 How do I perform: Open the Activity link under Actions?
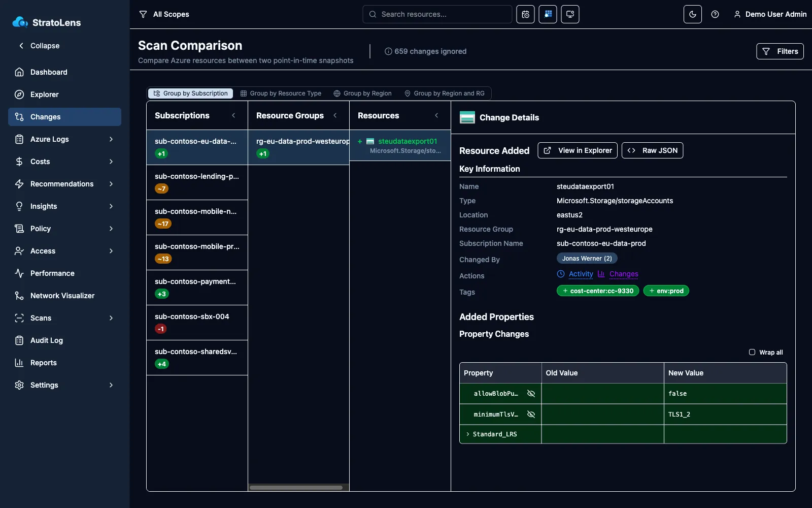point(581,274)
